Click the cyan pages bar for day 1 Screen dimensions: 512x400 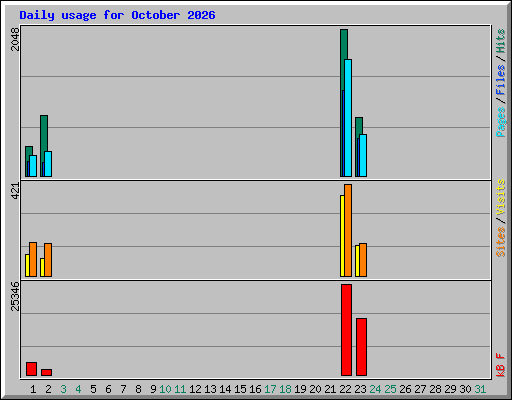[33, 166]
